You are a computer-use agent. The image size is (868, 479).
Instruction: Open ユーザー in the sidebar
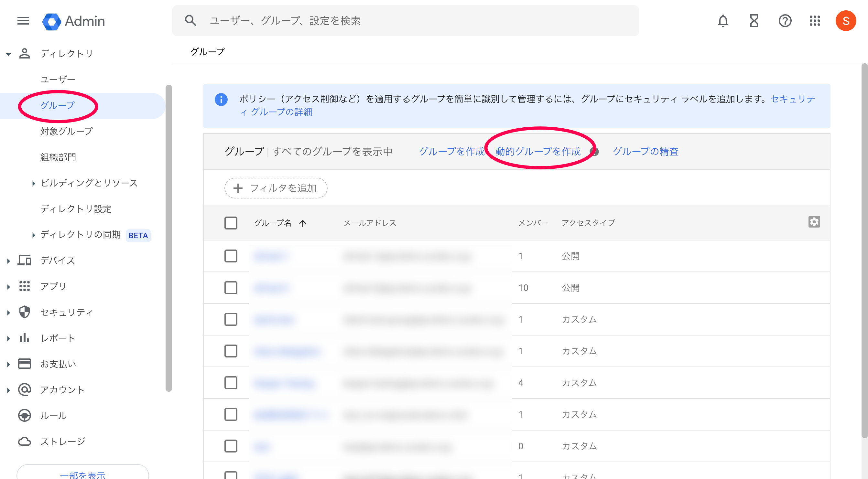click(x=58, y=80)
